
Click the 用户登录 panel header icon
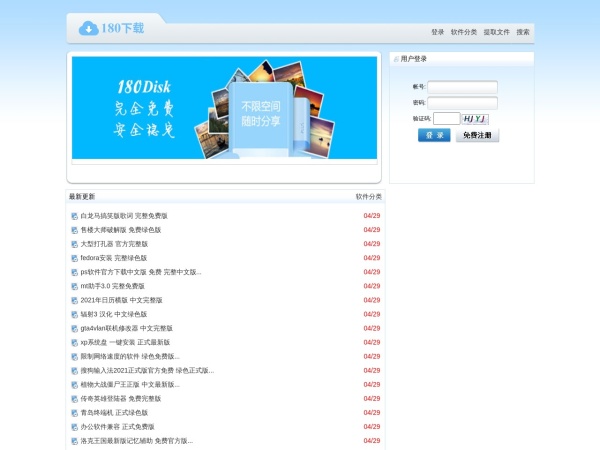tap(396, 59)
